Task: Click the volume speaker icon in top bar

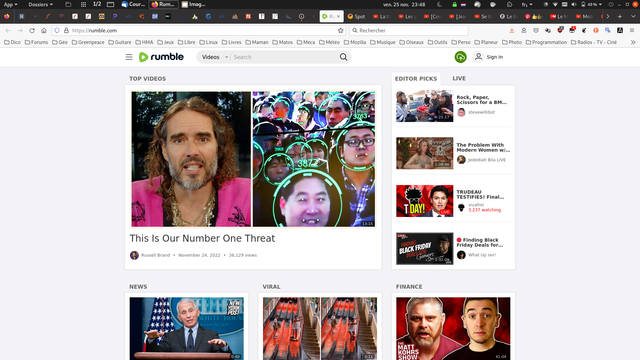Action: coord(574,4)
